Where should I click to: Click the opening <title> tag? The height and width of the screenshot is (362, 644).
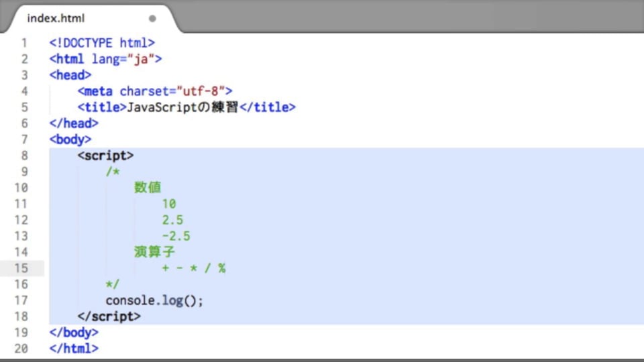click(102, 107)
